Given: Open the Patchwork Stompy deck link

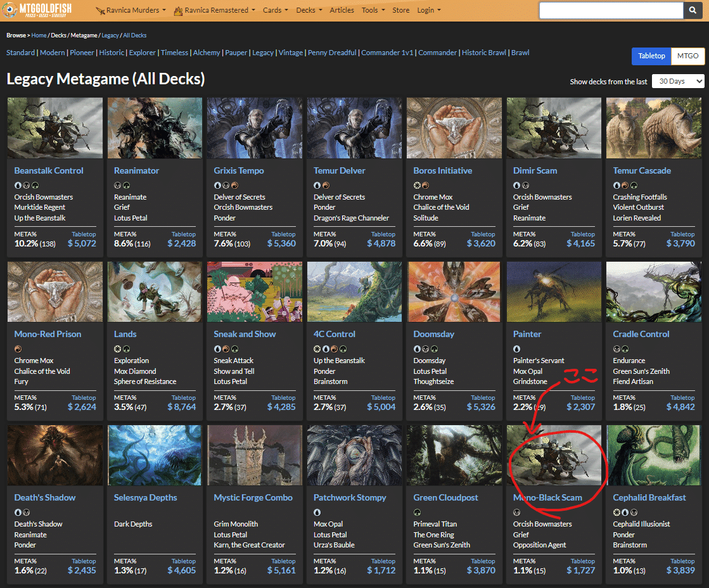Looking at the screenshot, I should [350, 497].
